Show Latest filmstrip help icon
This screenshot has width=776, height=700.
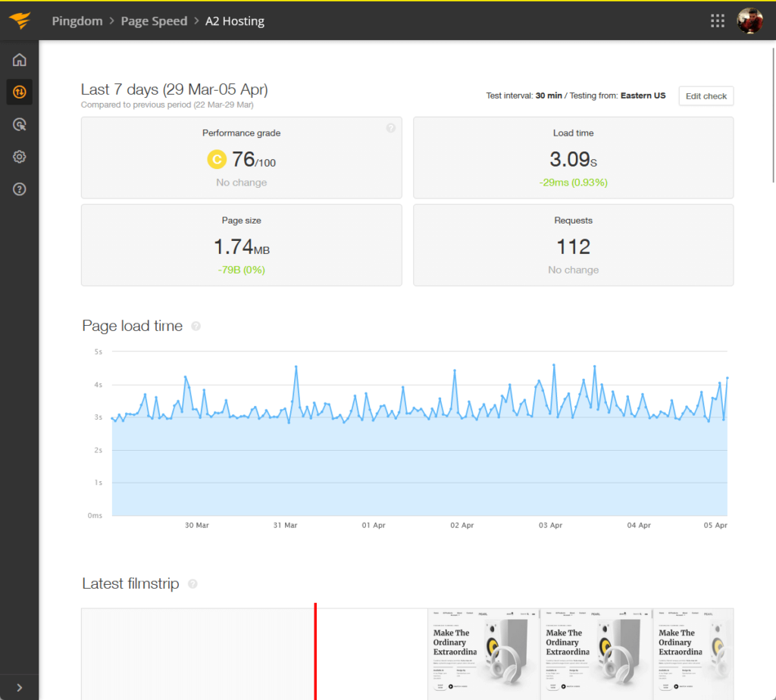click(192, 584)
